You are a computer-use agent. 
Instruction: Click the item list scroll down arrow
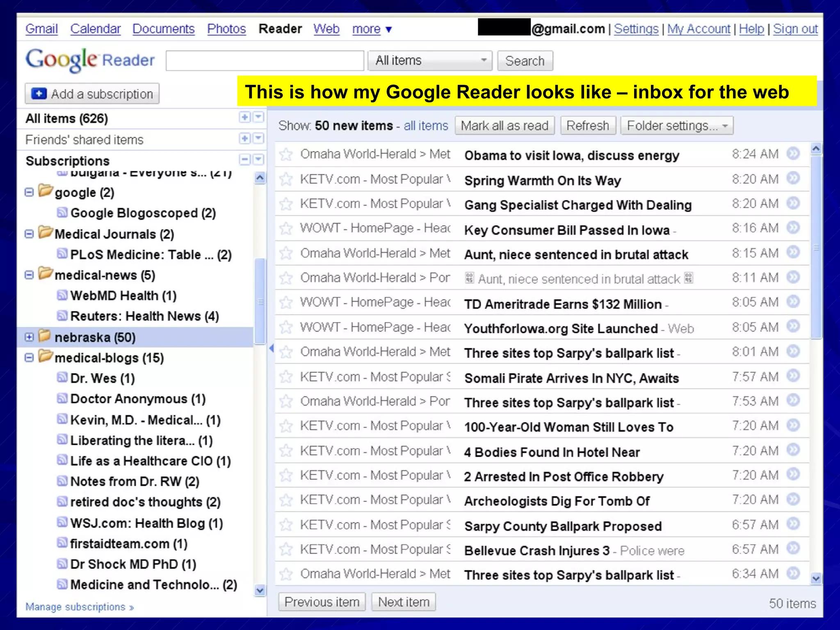click(816, 578)
